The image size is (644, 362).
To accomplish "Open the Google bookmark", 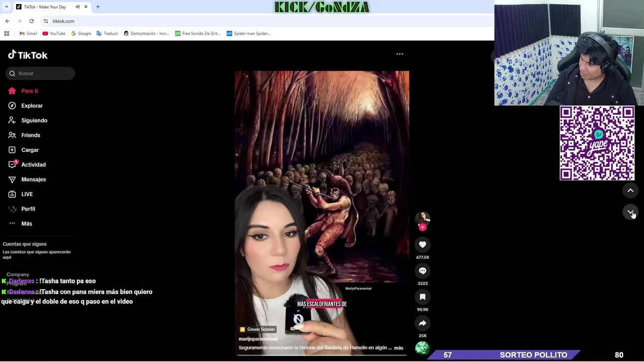I will click(81, 34).
